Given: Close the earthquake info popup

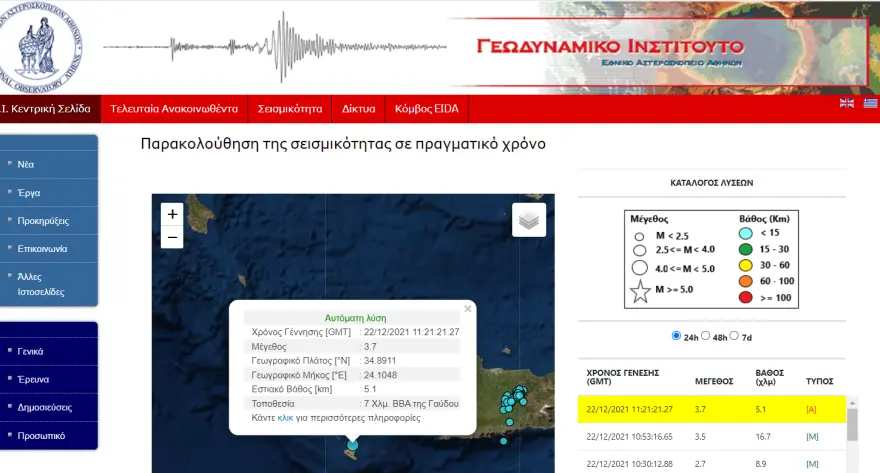Looking at the screenshot, I should [467, 309].
